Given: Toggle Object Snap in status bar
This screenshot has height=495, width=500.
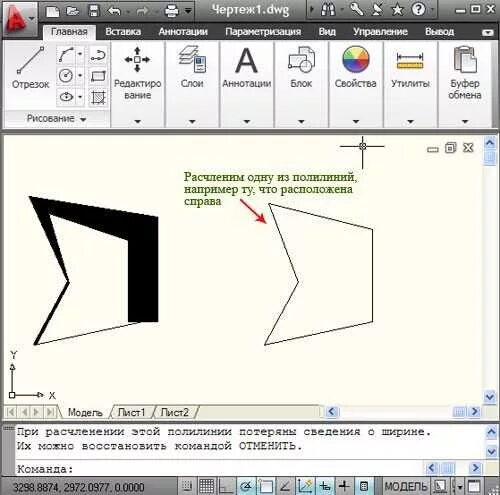Looking at the screenshot, I should 266,487.
